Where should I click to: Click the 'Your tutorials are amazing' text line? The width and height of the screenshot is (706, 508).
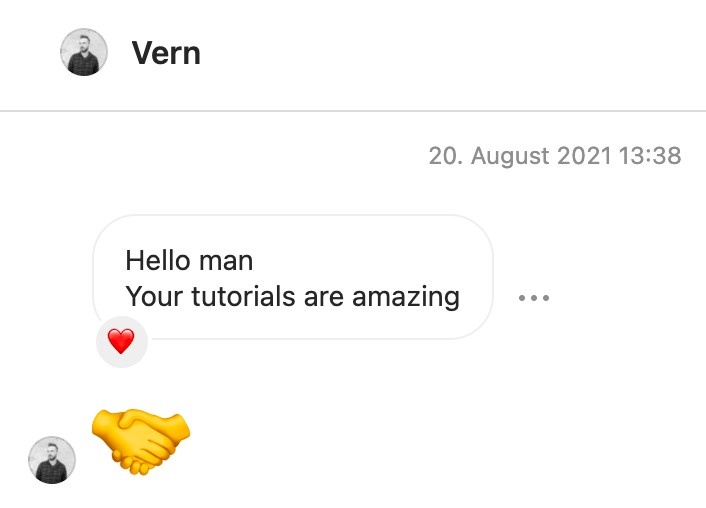[293, 297]
